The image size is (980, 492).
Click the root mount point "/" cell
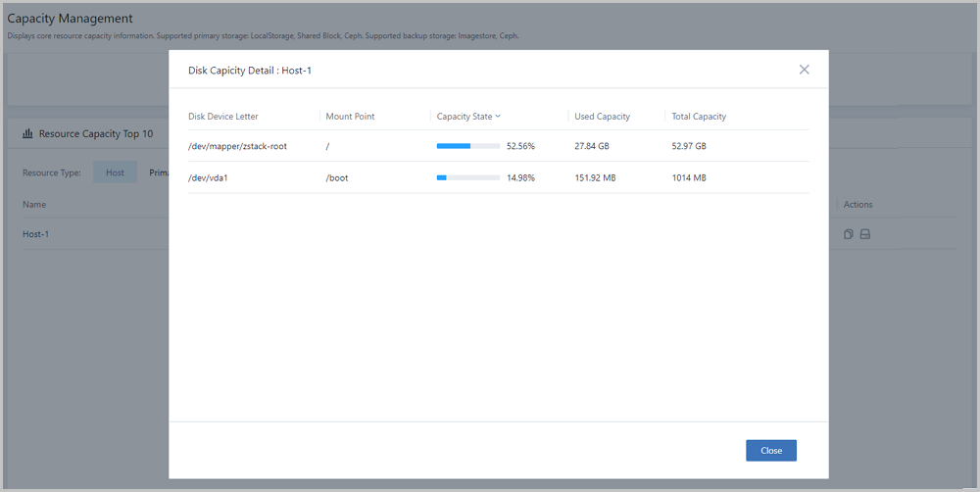(x=327, y=146)
